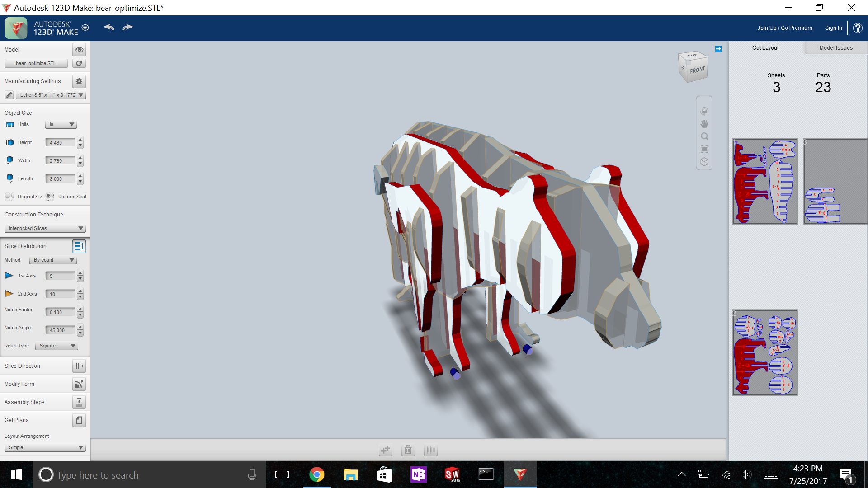Toggle model visibility with the eye icon

[x=79, y=50]
